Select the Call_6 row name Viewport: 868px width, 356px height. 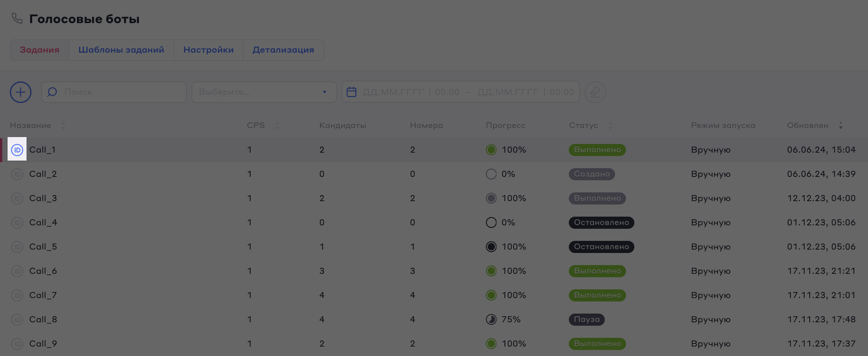(x=43, y=271)
